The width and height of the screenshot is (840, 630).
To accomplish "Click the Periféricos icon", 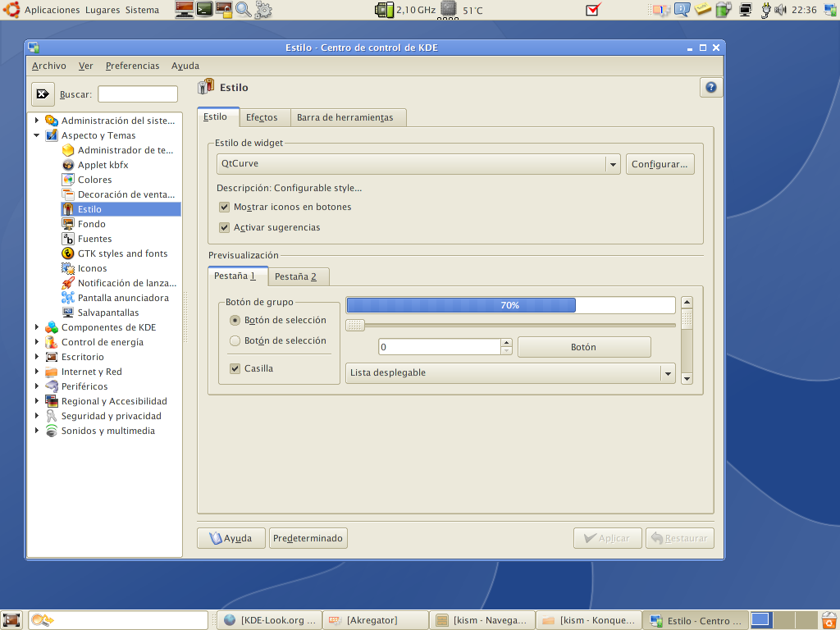I will 52,386.
